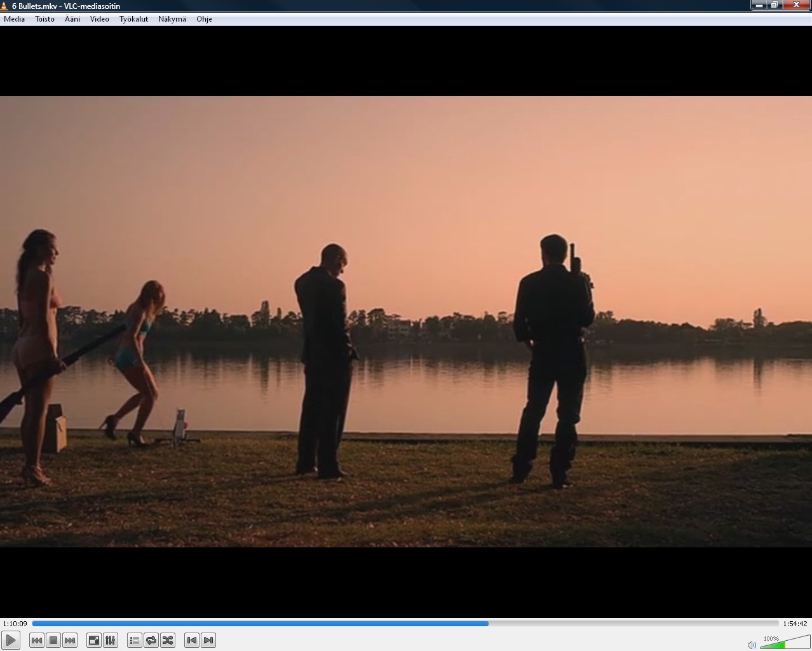This screenshot has height=651, width=812.
Task: Skip to next media in playlist
Action: [x=70, y=640]
